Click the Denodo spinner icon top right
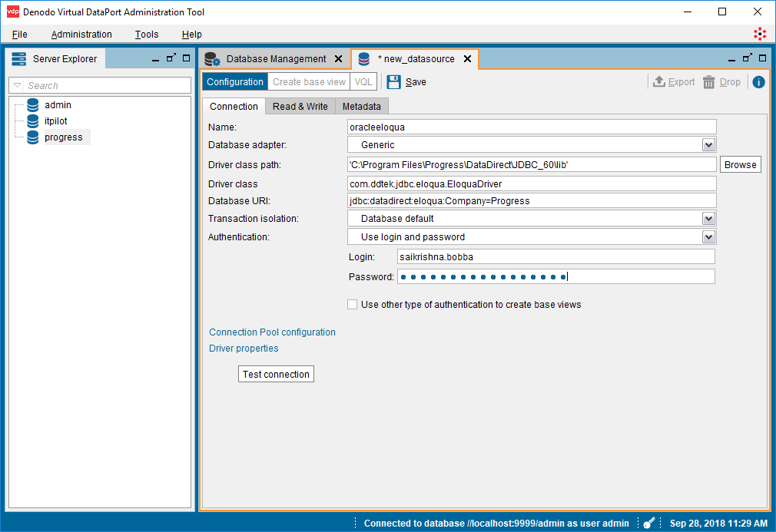776x532 pixels. pyautogui.click(x=760, y=34)
